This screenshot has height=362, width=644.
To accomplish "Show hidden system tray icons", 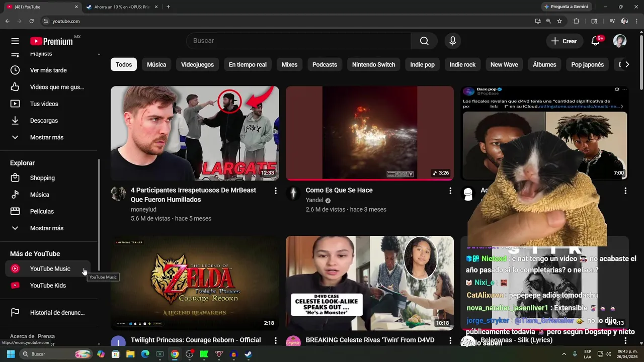I will (x=563, y=354).
